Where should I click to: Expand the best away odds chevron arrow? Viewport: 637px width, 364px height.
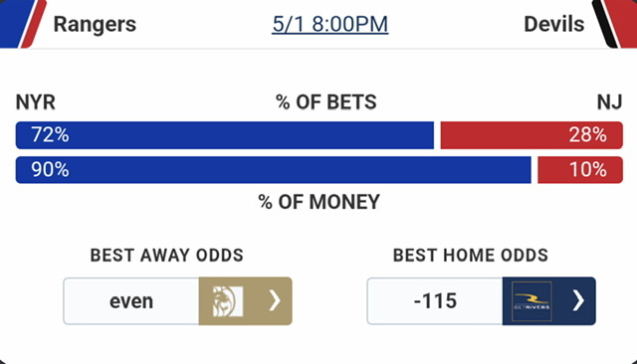coord(275,301)
